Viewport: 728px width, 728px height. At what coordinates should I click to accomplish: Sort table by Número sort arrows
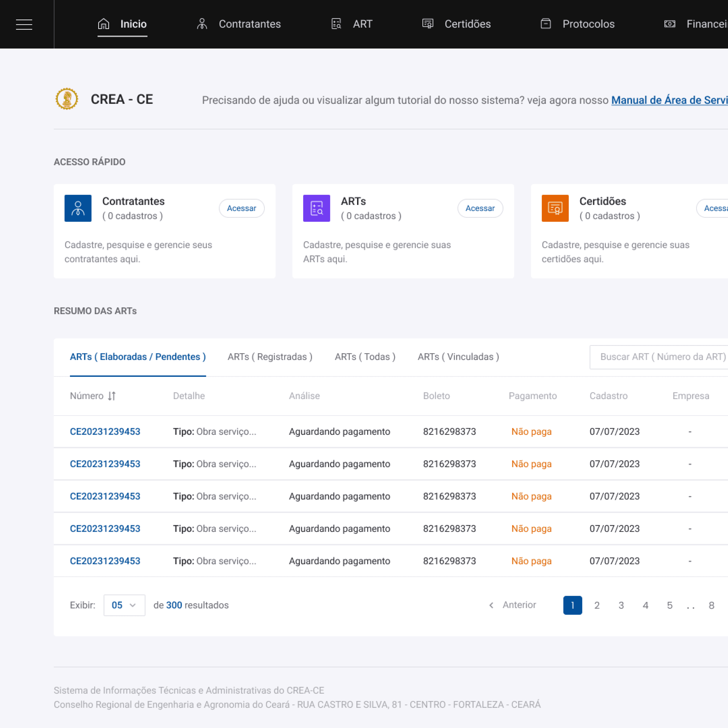tap(112, 396)
